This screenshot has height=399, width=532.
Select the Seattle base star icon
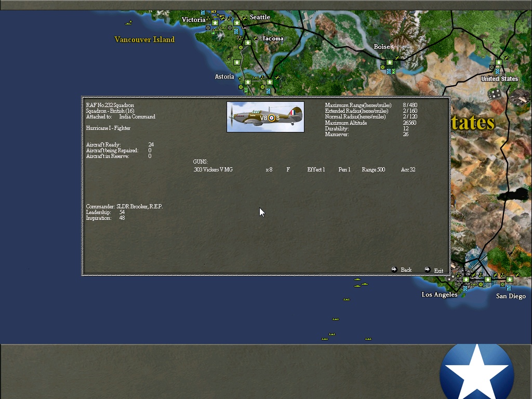(x=237, y=23)
